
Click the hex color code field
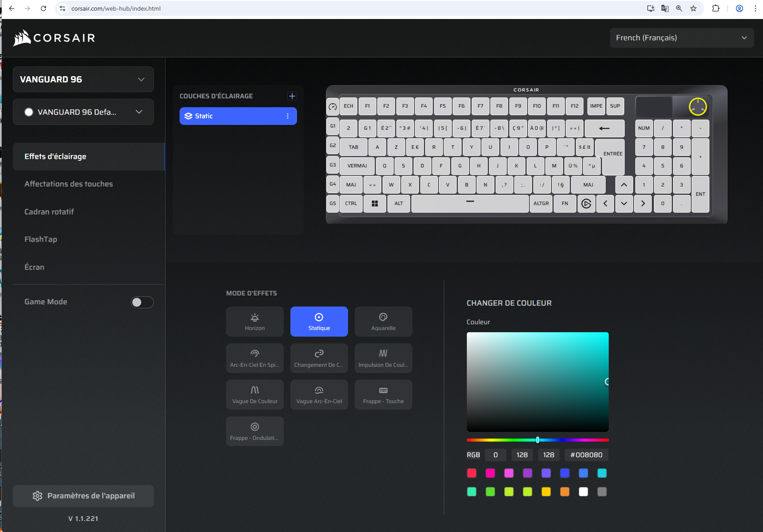pos(586,455)
